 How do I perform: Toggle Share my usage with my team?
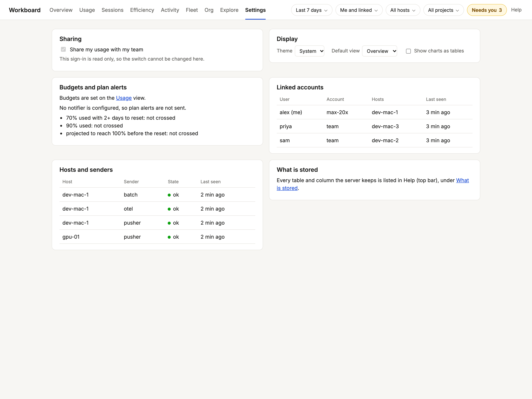tap(63, 49)
